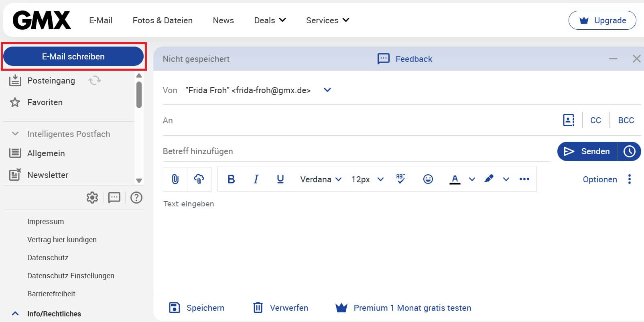Show more formatting options (three dots)
Screen dimensions: 644x322
pos(524,179)
